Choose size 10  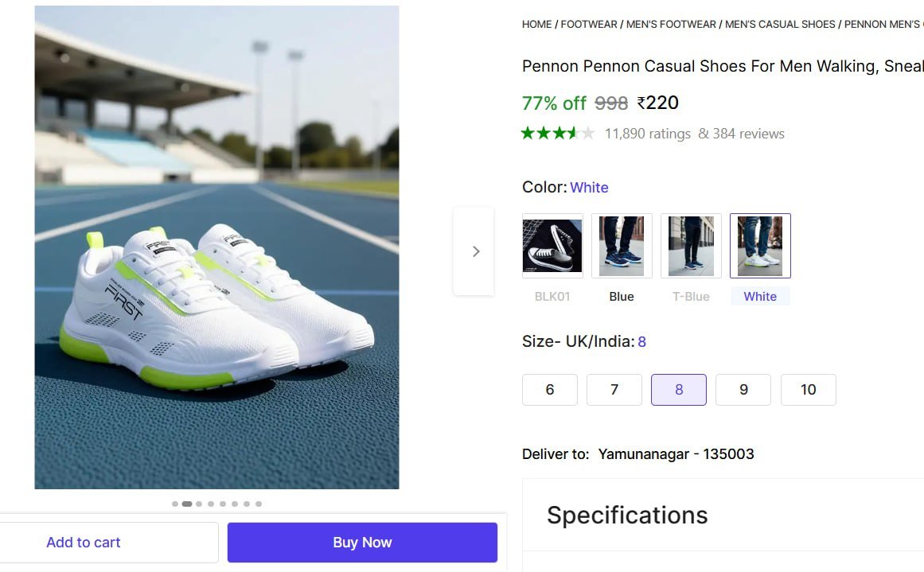pos(808,390)
